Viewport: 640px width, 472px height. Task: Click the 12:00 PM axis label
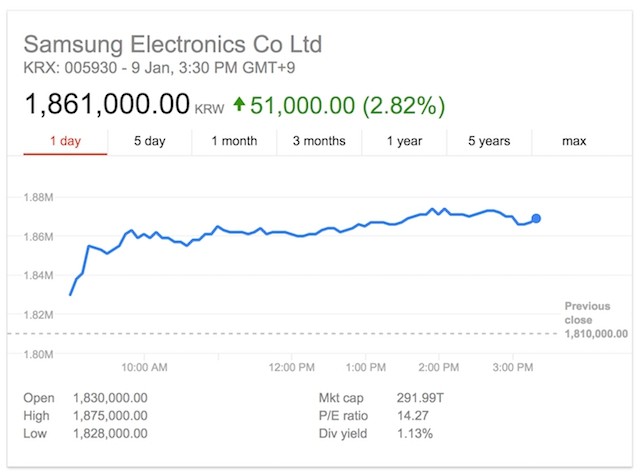[x=292, y=367]
